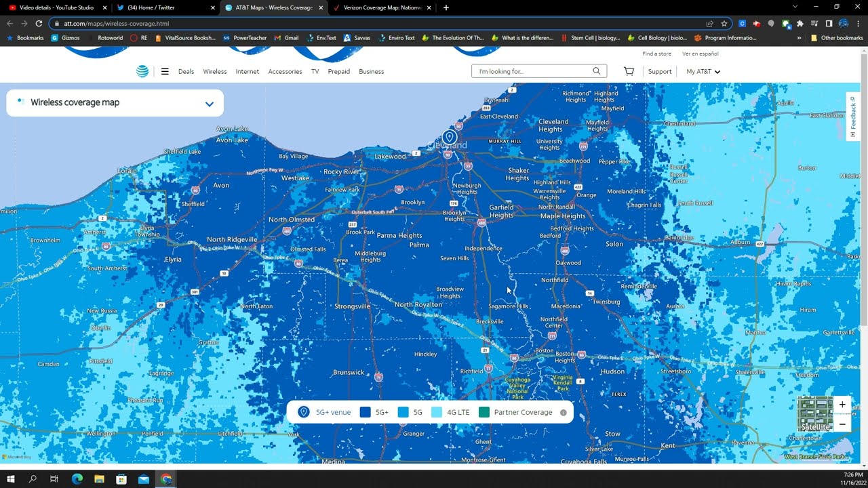Open a new browser tab
This screenshot has height=488, width=868.
tap(446, 7)
